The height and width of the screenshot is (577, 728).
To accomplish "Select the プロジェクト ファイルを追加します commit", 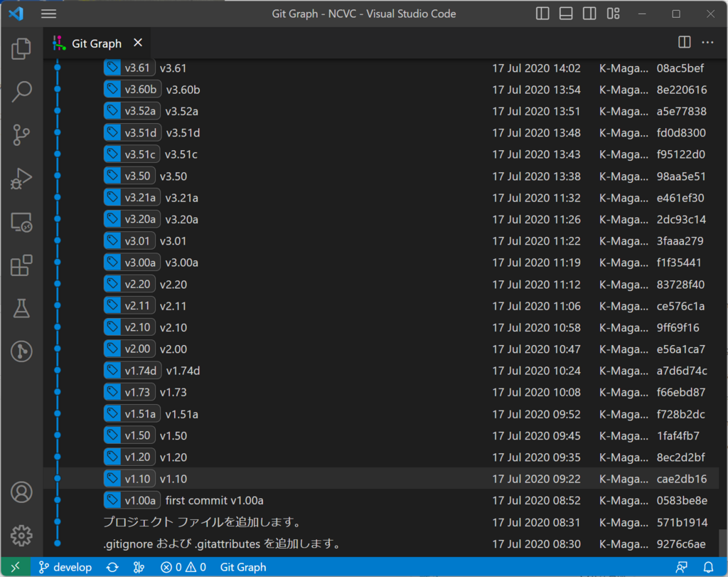I will coord(382,522).
